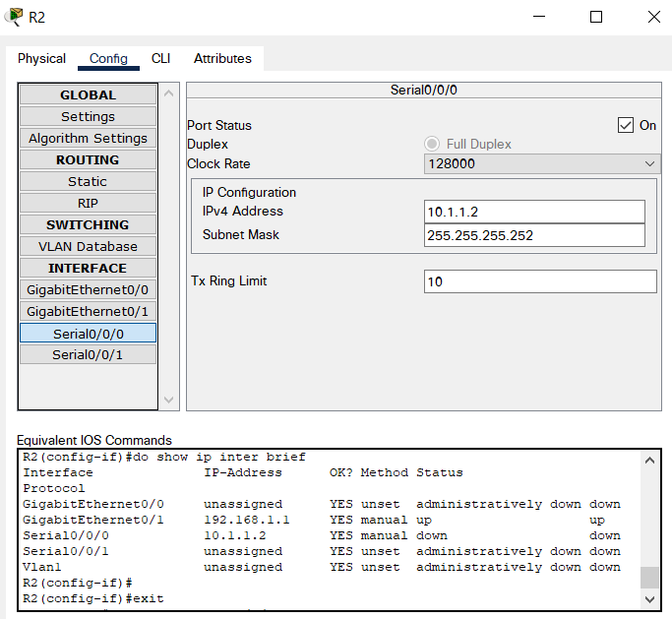Click the Serial0/0/0 row in IOS output
The height and width of the screenshot is (619, 672).
point(322,535)
